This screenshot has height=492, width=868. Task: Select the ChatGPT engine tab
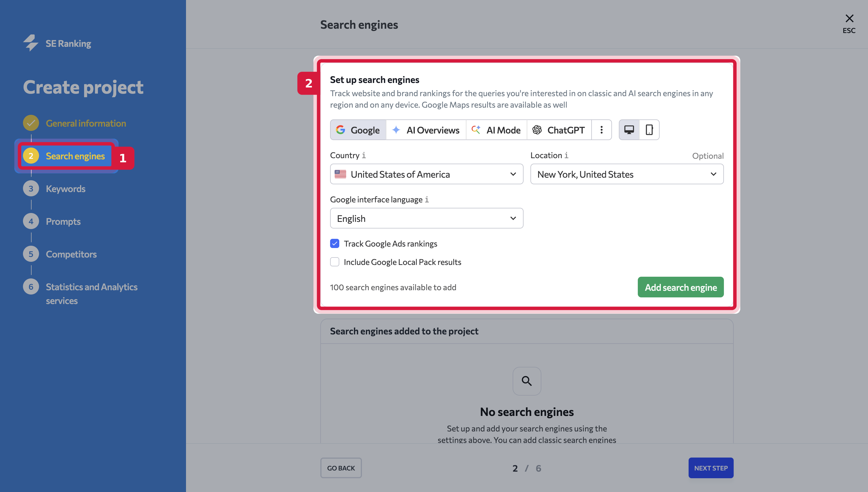(559, 130)
